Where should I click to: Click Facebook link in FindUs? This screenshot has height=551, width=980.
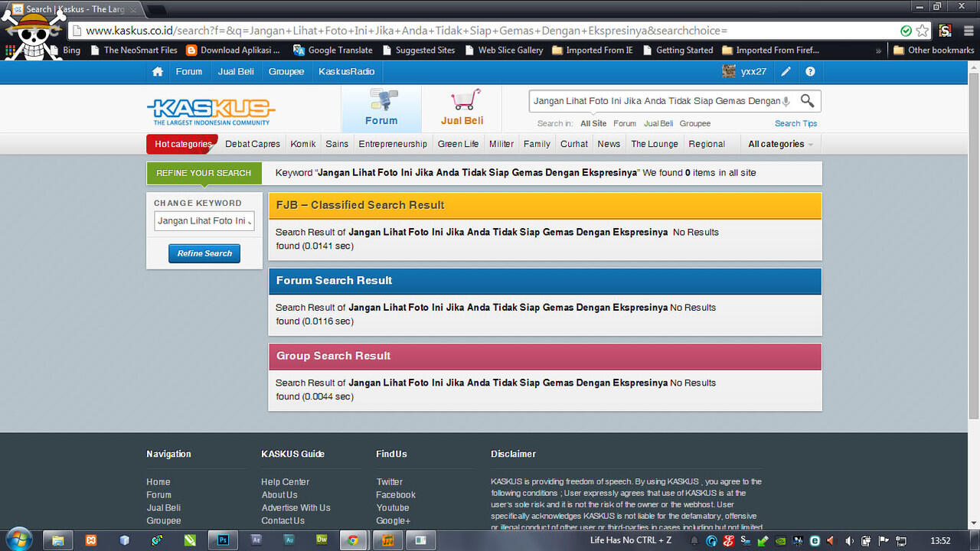pyautogui.click(x=396, y=495)
